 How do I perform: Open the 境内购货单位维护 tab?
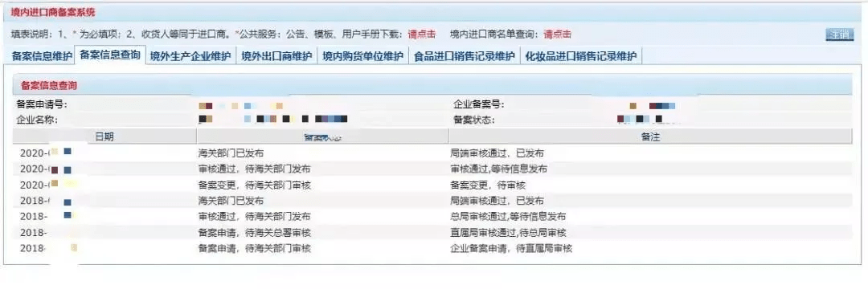[x=362, y=56]
